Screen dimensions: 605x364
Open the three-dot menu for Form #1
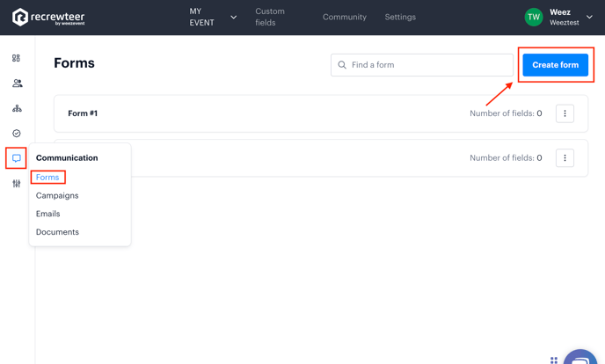[x=565, y=113]
